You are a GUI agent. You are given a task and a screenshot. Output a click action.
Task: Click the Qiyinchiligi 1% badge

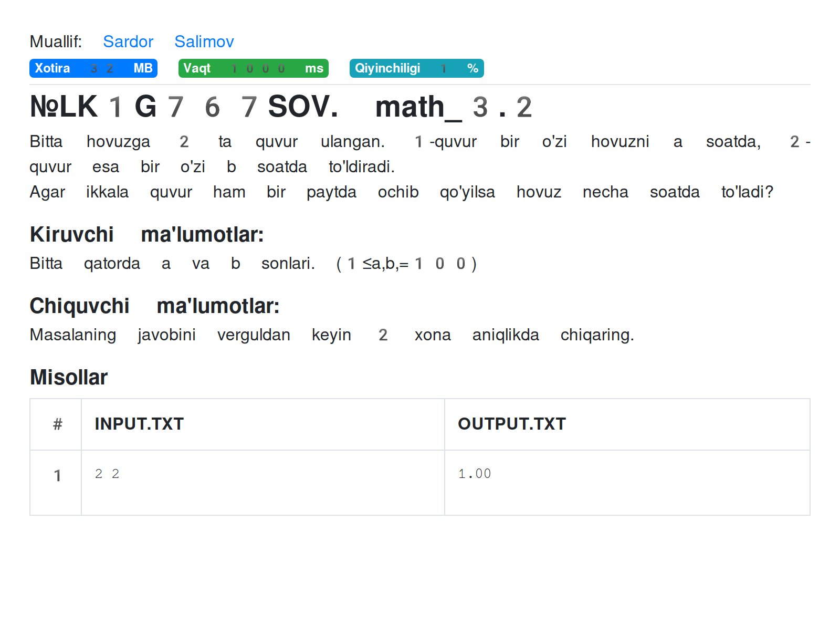(x=416, y=68)
